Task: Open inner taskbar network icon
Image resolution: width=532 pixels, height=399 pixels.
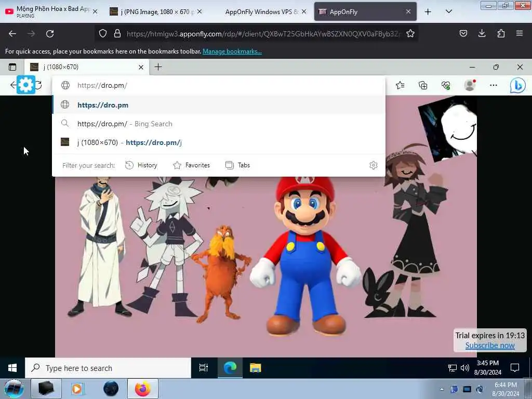Action: coord(453,368)
